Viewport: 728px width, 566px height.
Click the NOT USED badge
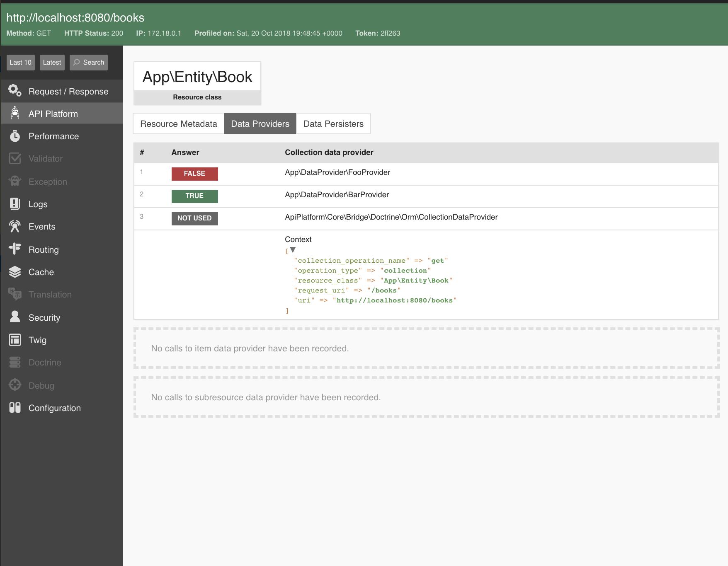(194, 218)
